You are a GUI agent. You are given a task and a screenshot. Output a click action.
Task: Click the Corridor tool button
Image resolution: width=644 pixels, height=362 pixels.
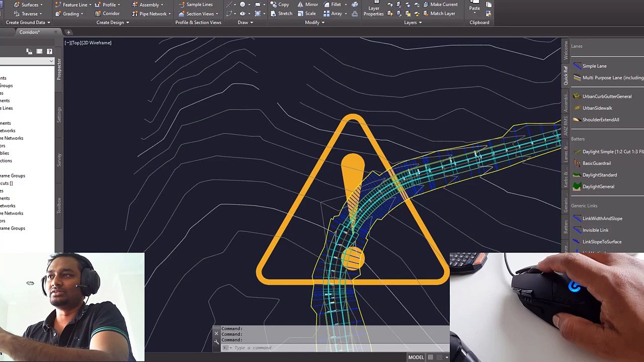(x=107, y=14)
